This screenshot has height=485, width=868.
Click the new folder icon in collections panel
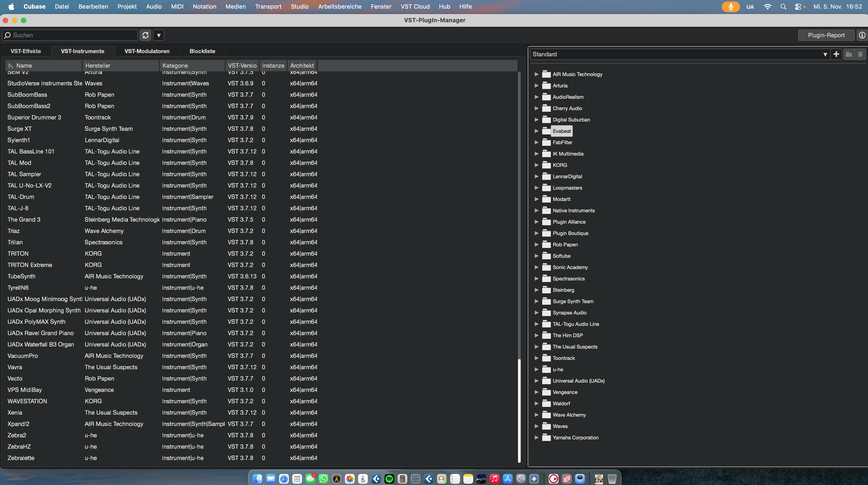click(848, 54)
